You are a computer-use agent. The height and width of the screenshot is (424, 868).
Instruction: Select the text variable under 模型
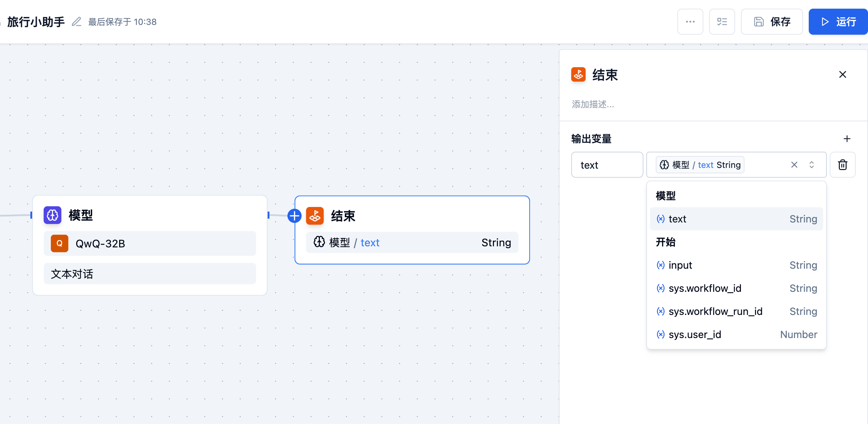(736, 219)
